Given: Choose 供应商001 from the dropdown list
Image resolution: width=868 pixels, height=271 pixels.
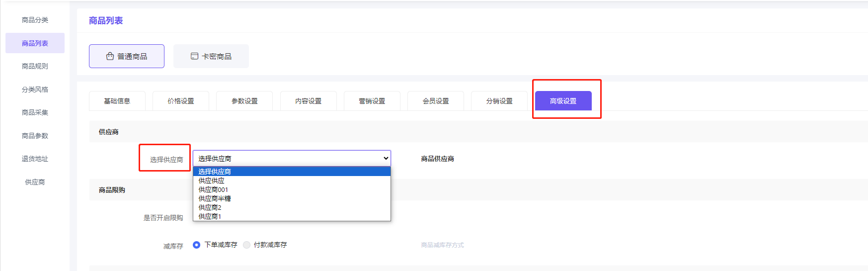Looking at the screenshot, I should [x=213, y=189].
